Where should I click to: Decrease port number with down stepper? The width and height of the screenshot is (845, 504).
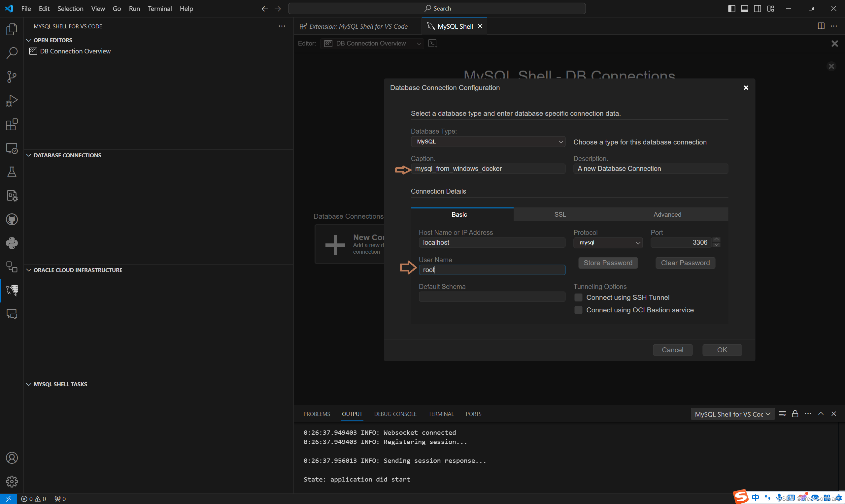coord(716,245)
